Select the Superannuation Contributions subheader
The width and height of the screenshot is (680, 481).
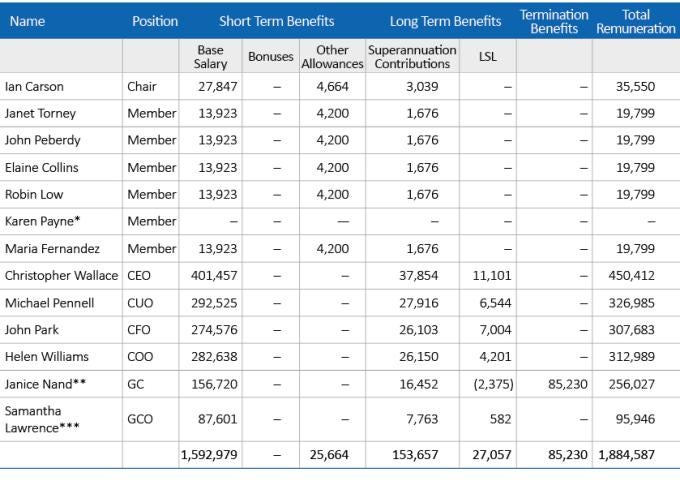(412, 56)
